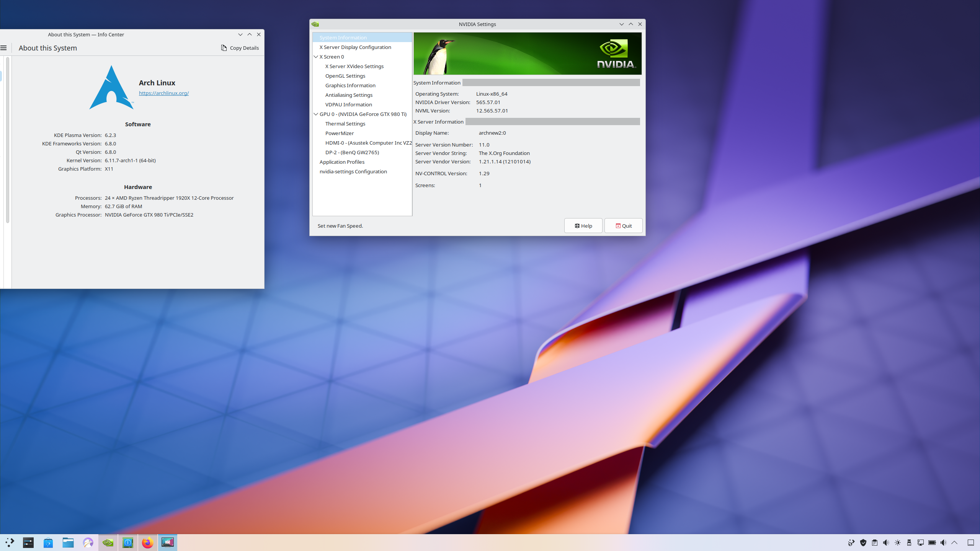Open Thermal Settings page

345,124
